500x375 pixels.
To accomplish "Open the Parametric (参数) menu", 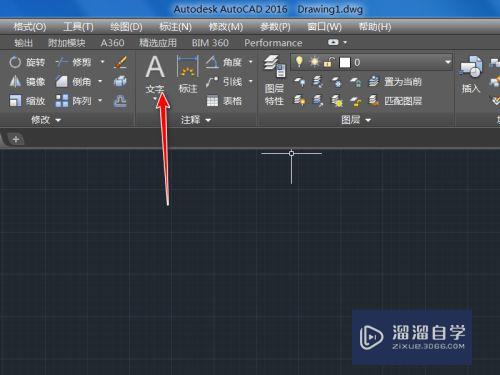I will click(x=275, y=27).
